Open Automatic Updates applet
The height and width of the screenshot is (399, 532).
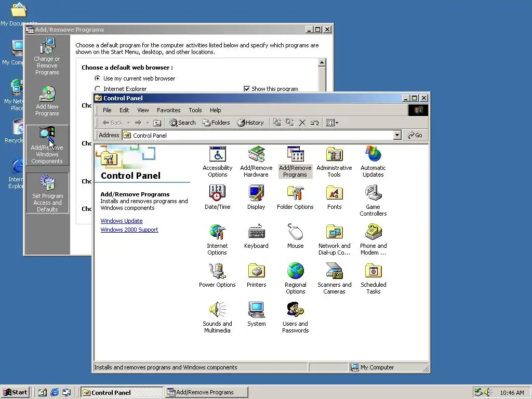pos(373,162)
